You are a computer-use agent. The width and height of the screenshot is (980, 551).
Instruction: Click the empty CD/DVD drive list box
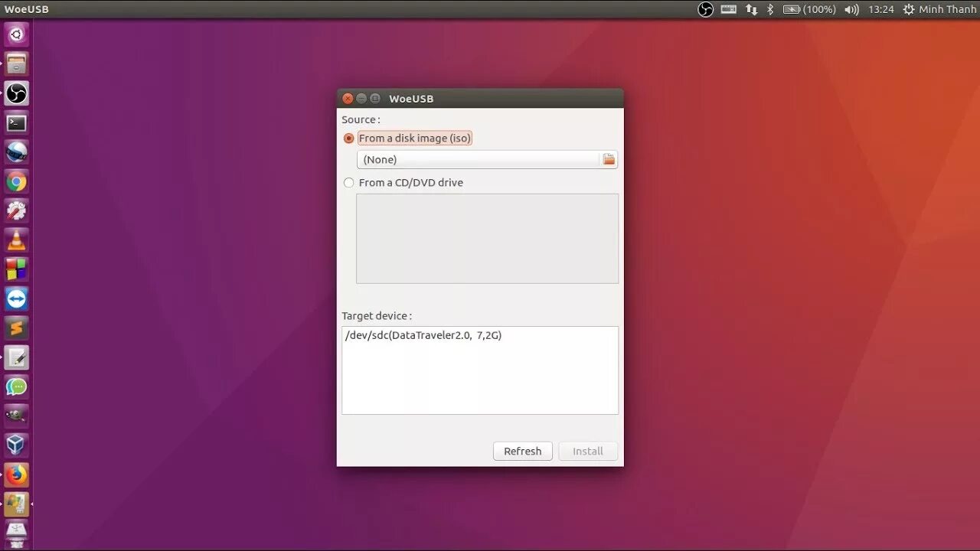(487, 238)
